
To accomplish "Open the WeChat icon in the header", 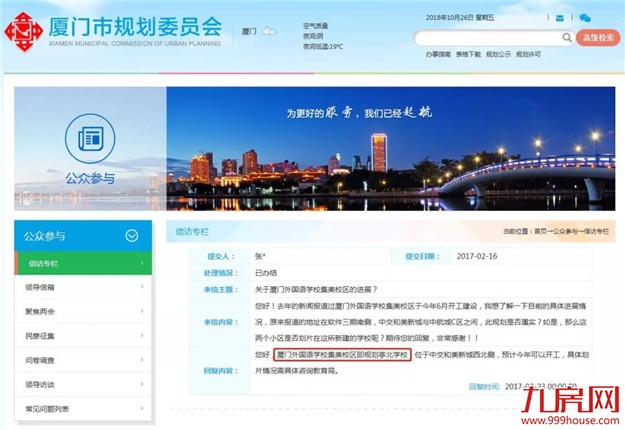I will [585, 18].
